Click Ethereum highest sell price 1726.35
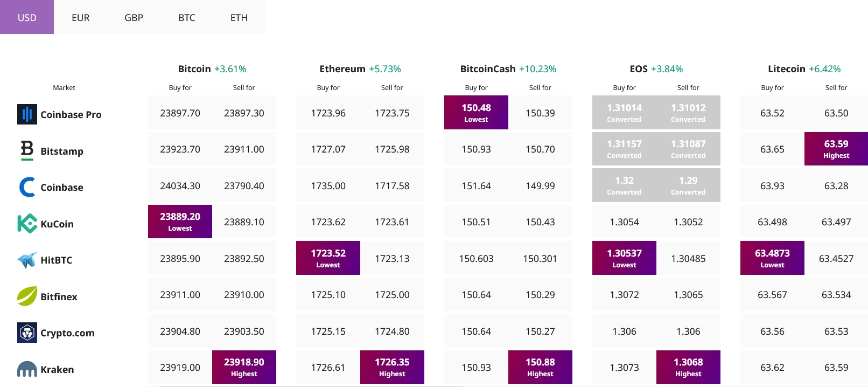This screenshot has height=387, width=868. (x=392, y=367)
